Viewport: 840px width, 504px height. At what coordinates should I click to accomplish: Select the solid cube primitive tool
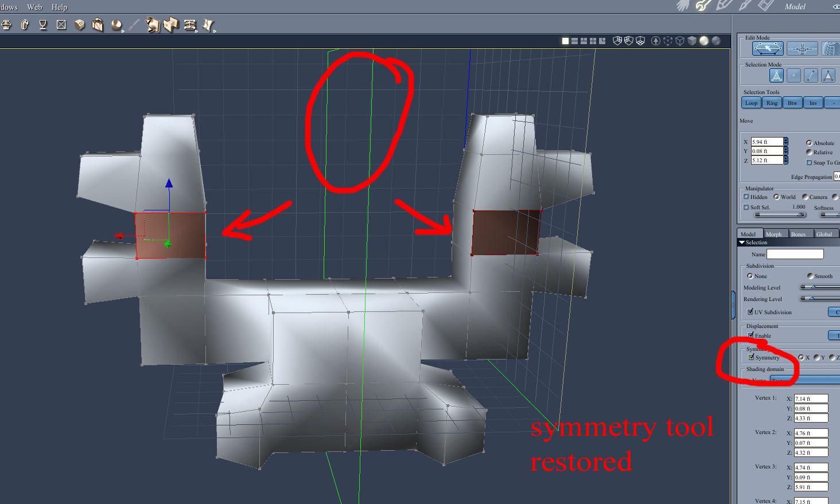[x=80, y=25]
